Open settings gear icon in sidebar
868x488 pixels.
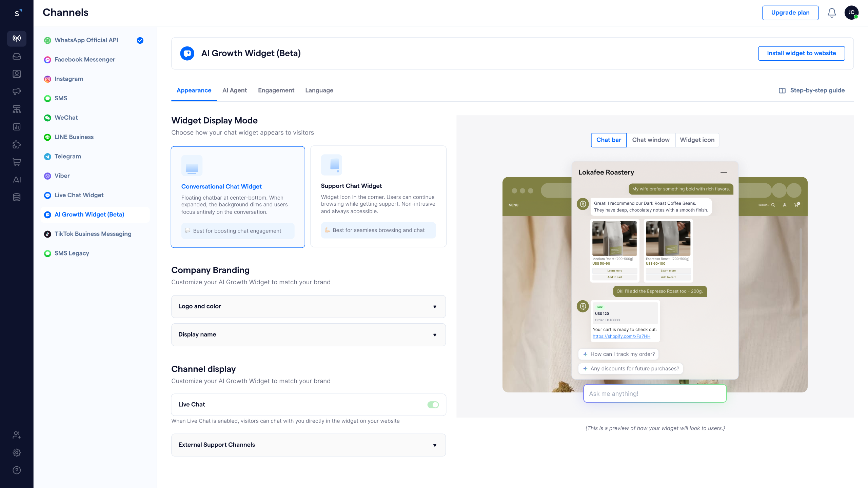tap(17, 452)
